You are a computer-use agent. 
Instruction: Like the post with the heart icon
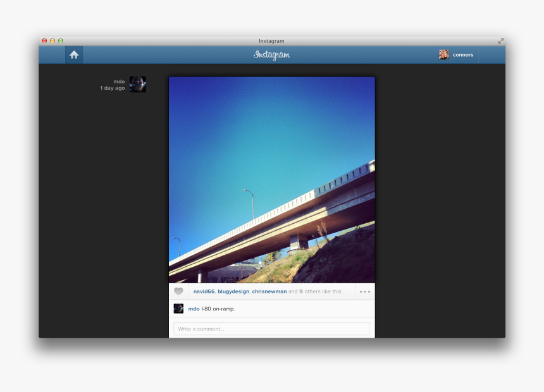pos(180,291)
